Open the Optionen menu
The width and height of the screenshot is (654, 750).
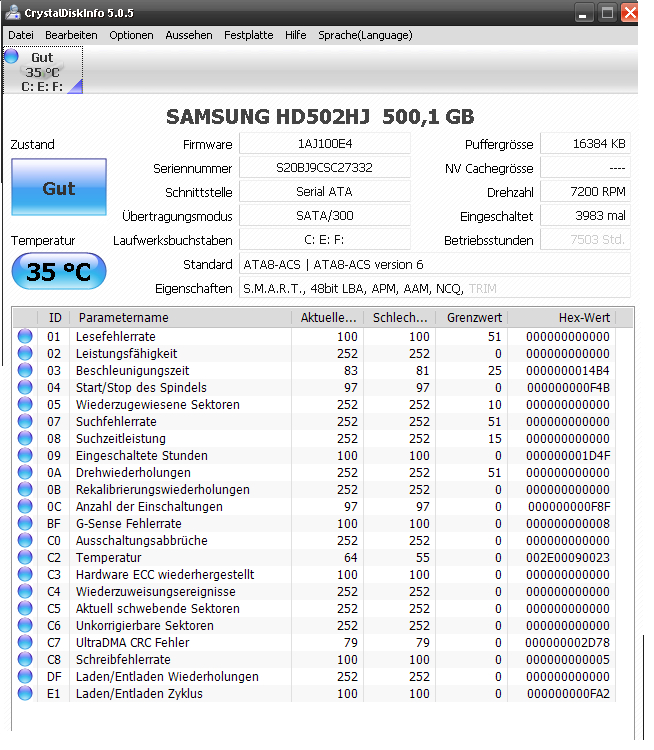point(131,35)
